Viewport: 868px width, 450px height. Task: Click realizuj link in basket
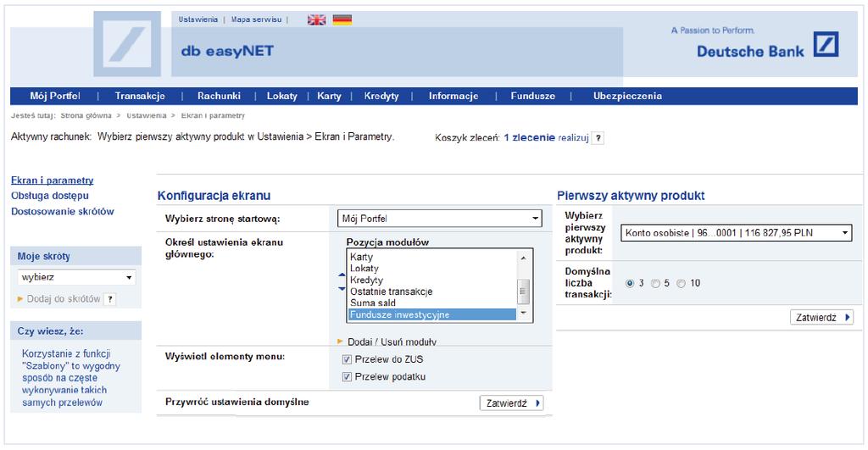coord(574,138)
